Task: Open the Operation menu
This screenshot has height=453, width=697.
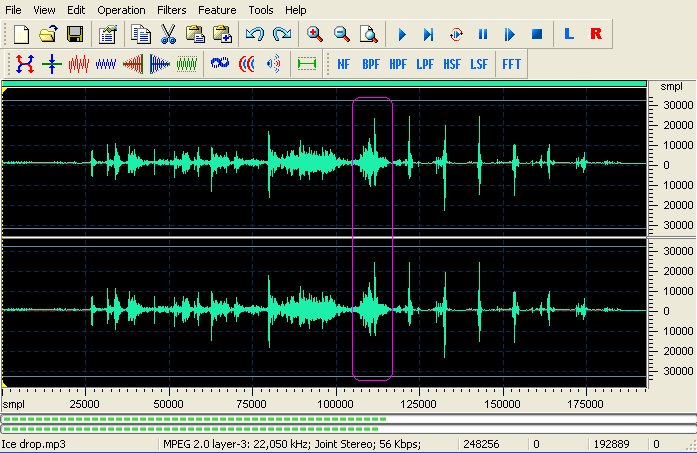Action: pyautogui.click(x=121, y=9)
